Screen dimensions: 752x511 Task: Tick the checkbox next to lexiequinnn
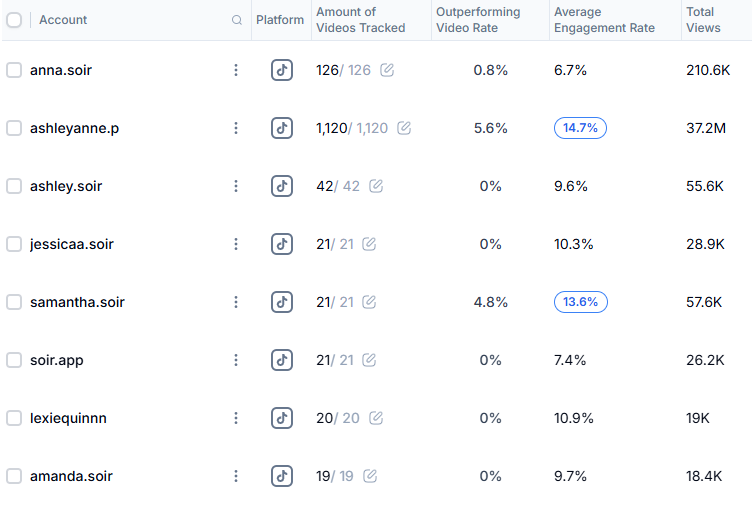13,418
